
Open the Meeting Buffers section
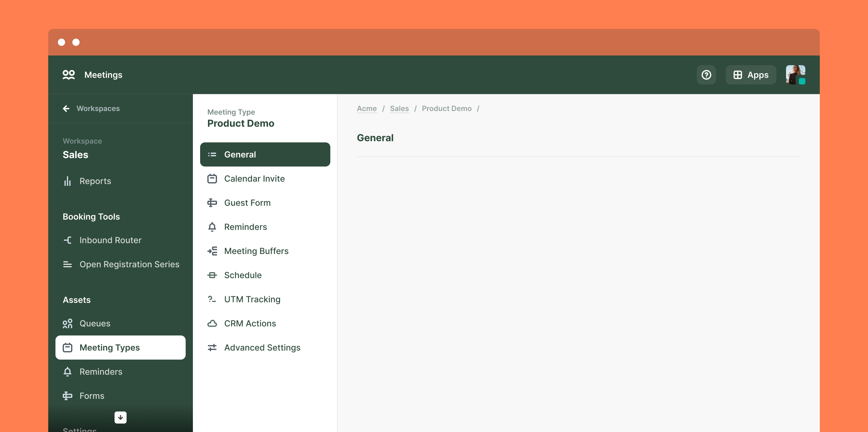pos(256,251)
